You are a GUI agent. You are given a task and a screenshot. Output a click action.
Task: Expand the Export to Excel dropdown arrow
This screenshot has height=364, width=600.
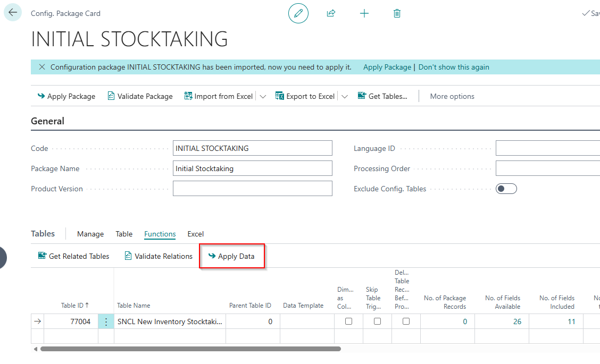(344, 97)
